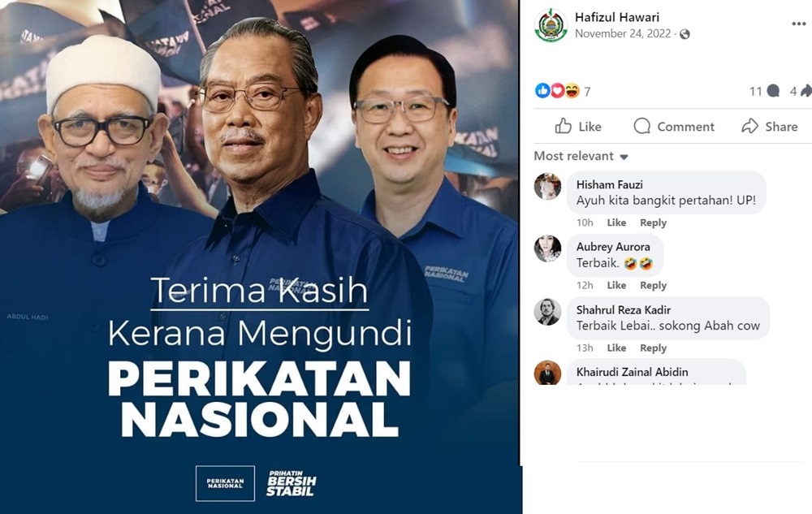
Task: Click the Comment button
Action: point(674,127)
